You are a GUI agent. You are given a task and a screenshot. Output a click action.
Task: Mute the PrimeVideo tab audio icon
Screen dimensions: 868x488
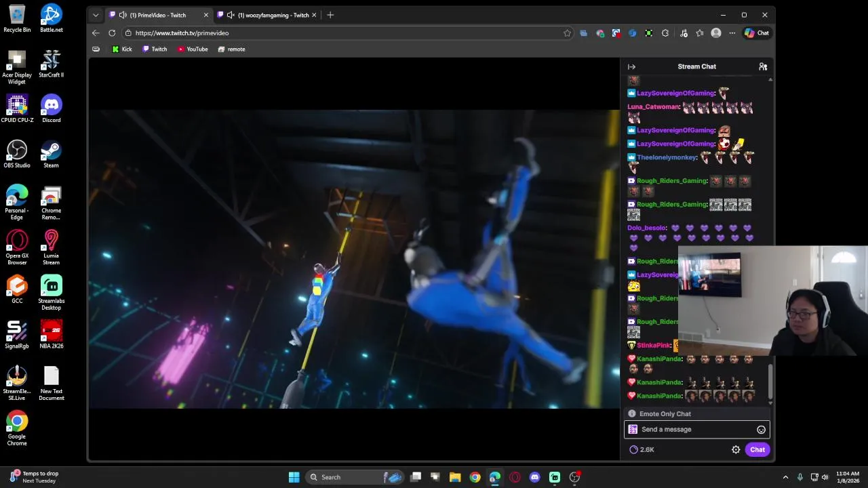(123, 15)
